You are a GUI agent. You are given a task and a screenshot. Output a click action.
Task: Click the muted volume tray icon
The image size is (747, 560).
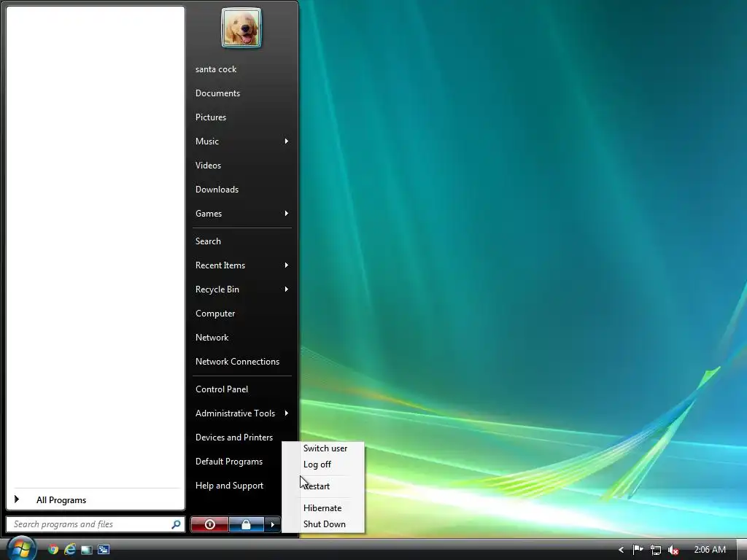(x=673, y=550)
